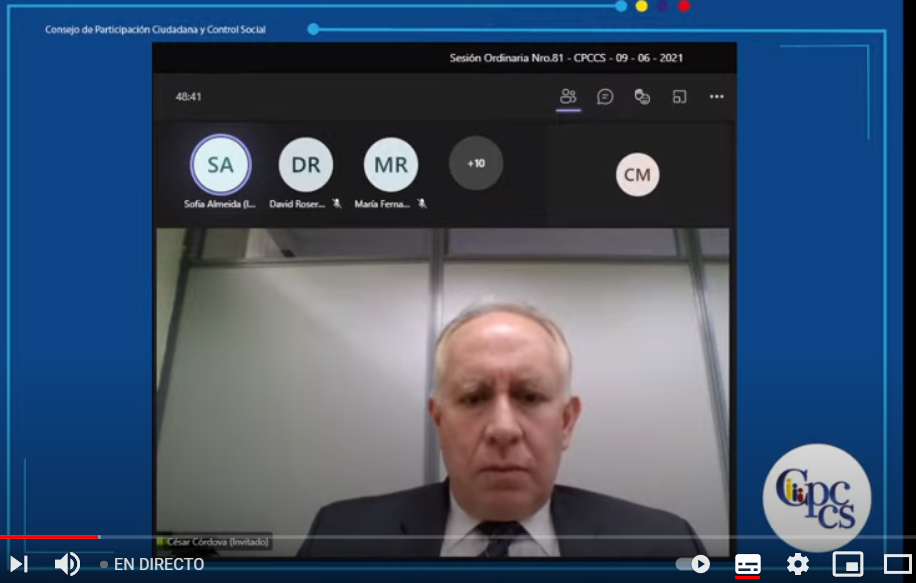The width and height of the screenshot is (916, 583).
Task: Mute the video with the speaker icon
Action: coord(67,564)
